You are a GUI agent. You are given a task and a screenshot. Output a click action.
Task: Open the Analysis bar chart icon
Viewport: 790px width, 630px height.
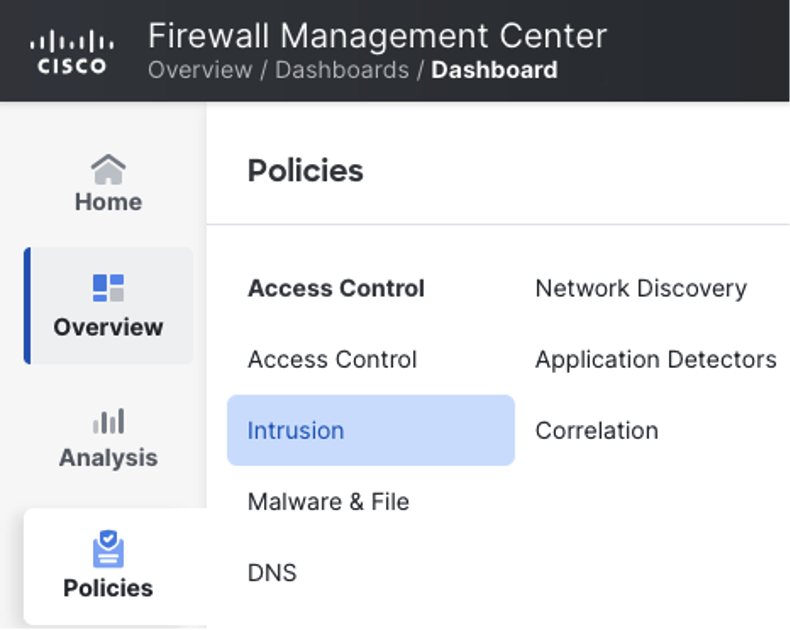pos(108,421)
